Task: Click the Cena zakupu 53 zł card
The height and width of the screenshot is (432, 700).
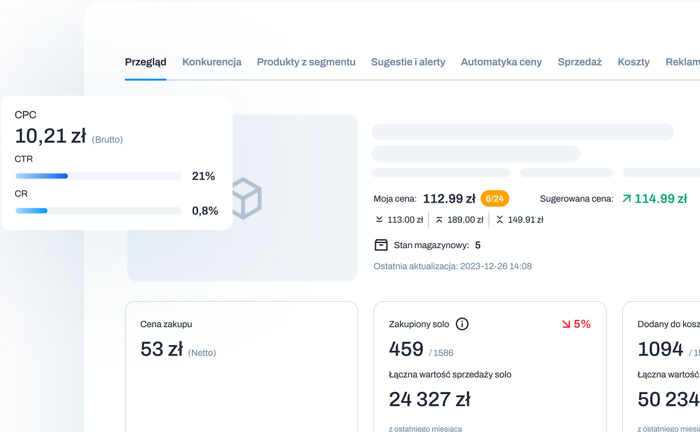Action: [240, 365]
